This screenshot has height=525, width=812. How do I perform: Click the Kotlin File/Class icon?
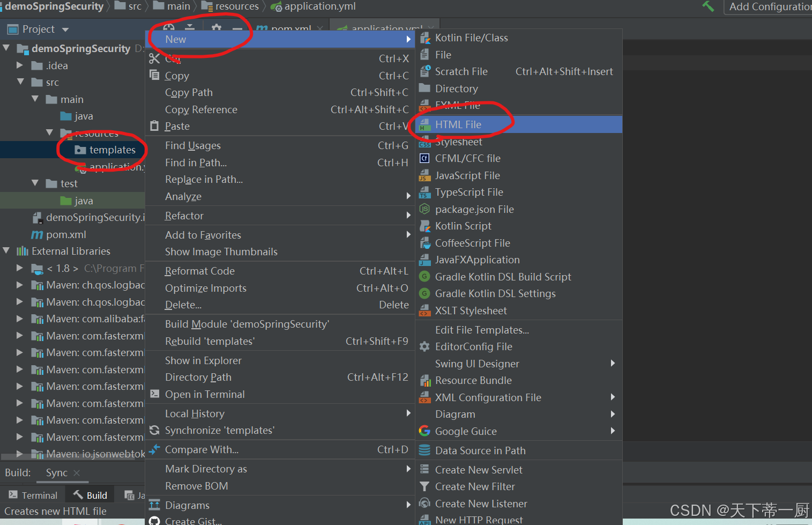[x=425, y=38]
